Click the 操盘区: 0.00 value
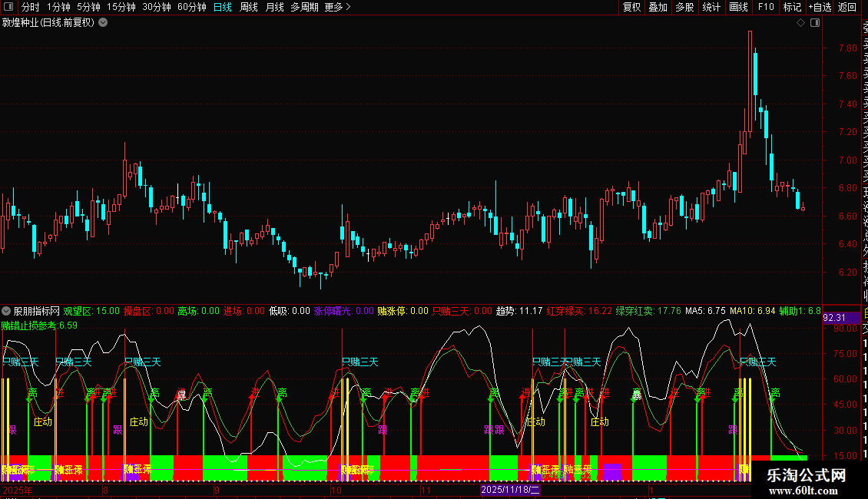 (149, 311)
